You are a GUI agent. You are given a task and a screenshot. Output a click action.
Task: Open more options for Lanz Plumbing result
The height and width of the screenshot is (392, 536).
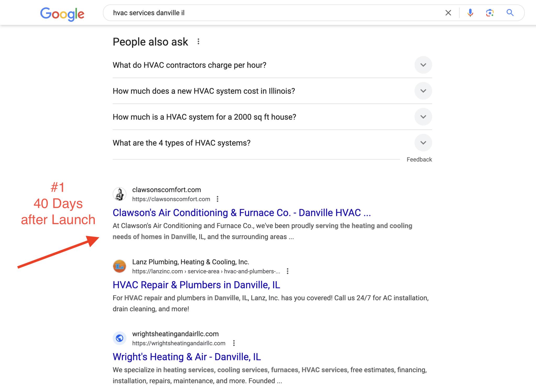(x=287, y=271)
